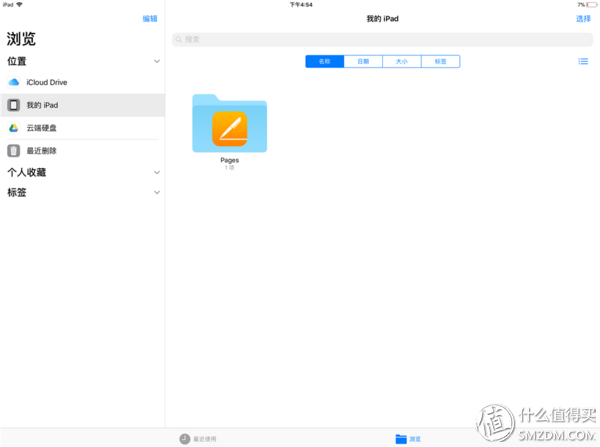
Task: Open iCloud Drive location
Action: coord(83,82)
